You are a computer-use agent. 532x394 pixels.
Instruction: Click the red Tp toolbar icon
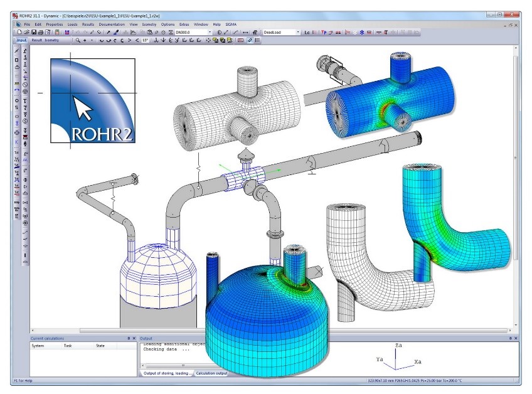pyautogui.click(x=323, y=32)
